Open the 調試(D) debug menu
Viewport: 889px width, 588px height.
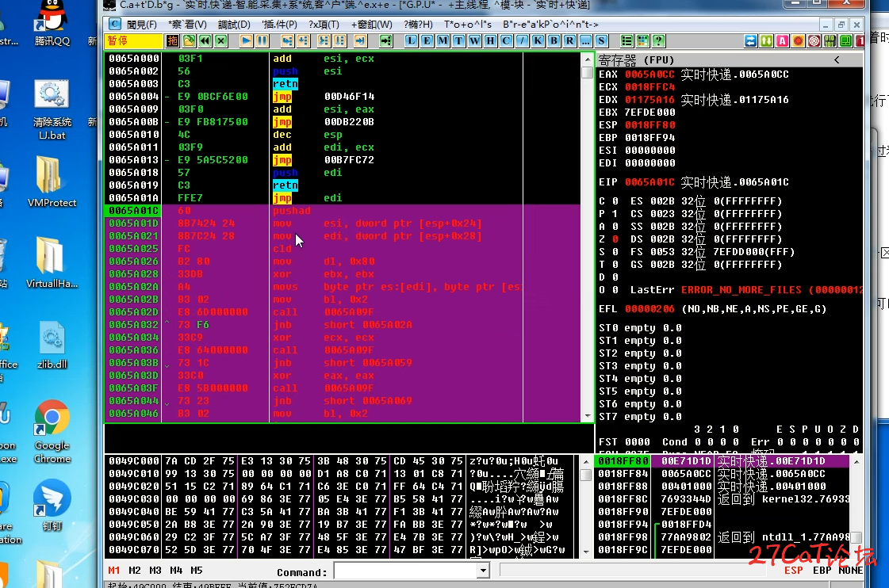coord(234,25)
